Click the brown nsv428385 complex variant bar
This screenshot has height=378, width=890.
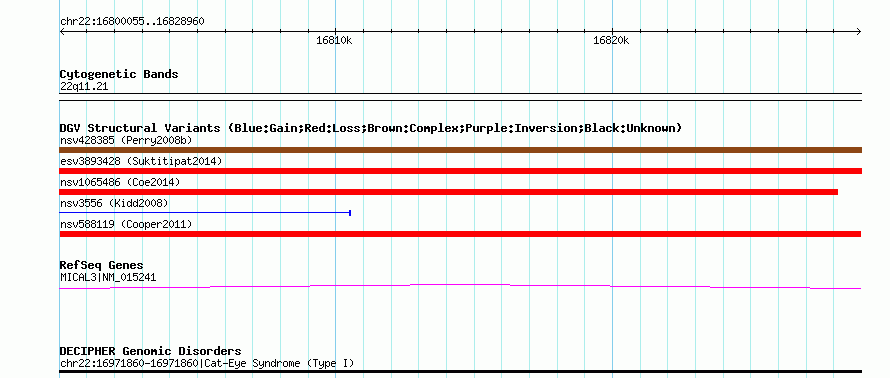tap(460, 150)
